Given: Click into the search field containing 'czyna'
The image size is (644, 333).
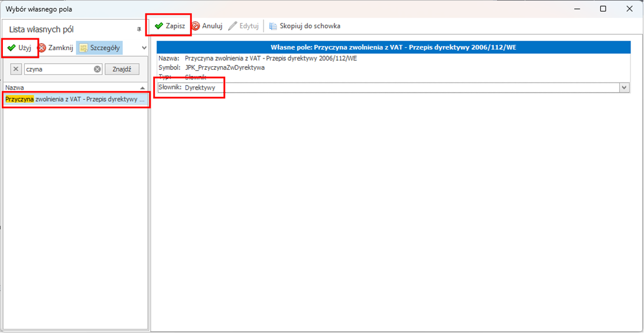Looking at the screenshot, I should (58, 69).
